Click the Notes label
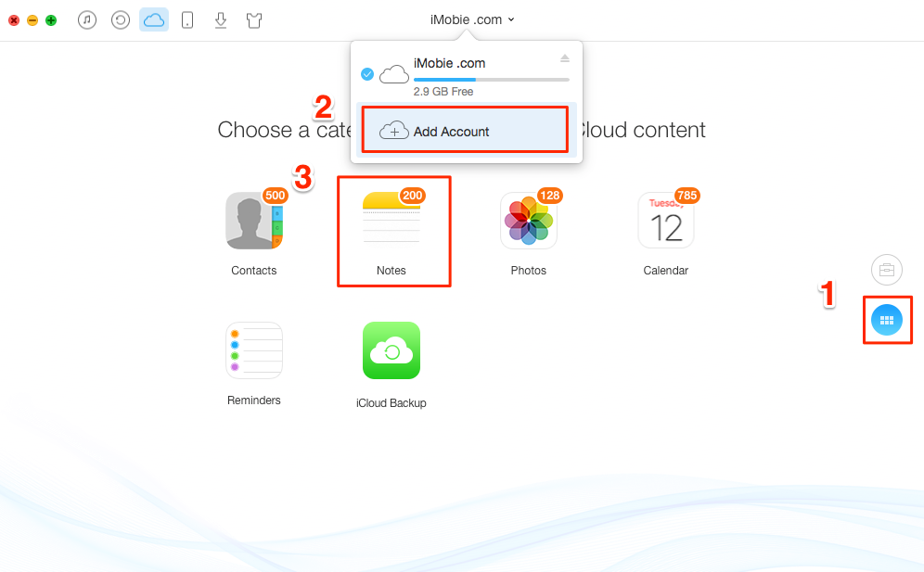This screenshot has height=572, width=924. pyautogui.click(x=391, y=271)
